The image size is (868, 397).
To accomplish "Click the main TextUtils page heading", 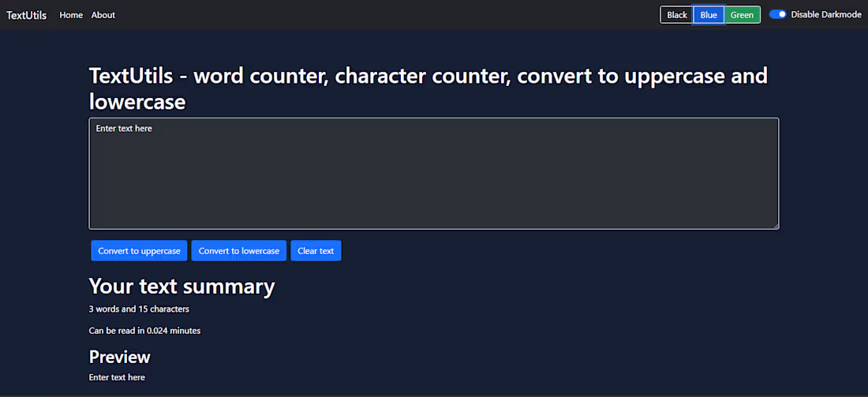I will coord(428,88).
